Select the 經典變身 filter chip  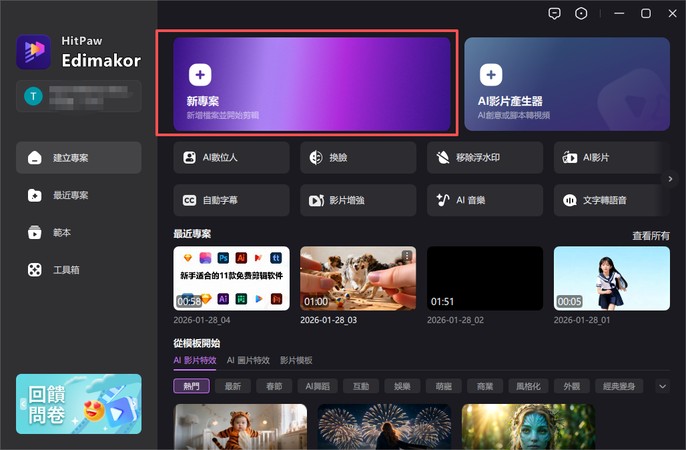(619, 386)
